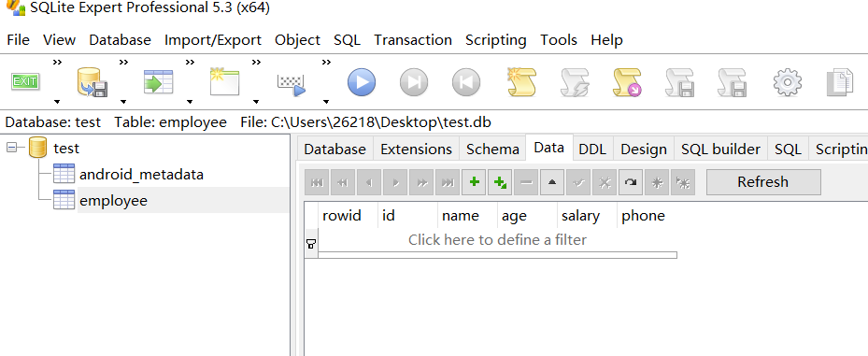Open double-chevron overflow right of database-disk icon
This screenshot has height=356, width=868.
tap(124, 62)
